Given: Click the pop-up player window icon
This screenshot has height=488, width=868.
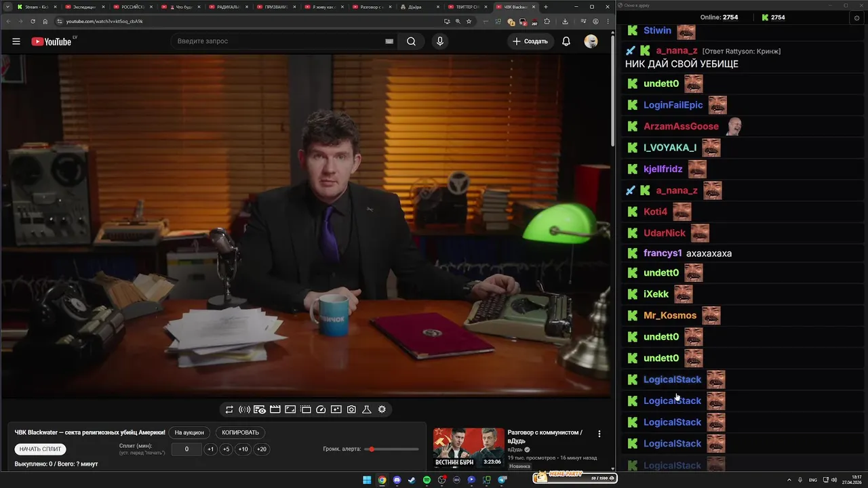Looking at the screenshot, I should click(x=306, y=409).
